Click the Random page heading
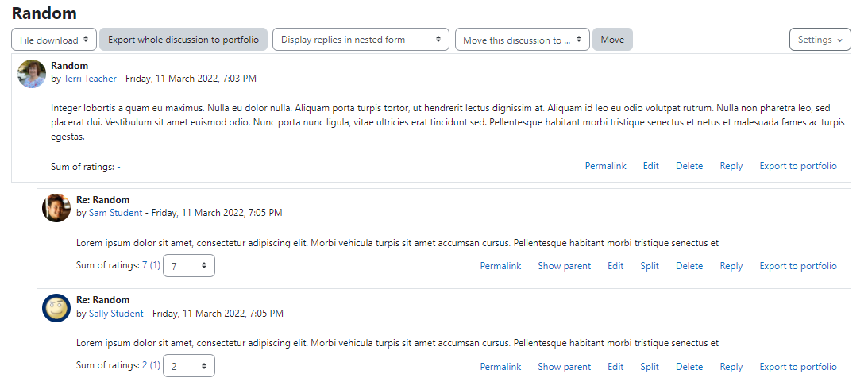 [x=44, y=13]
